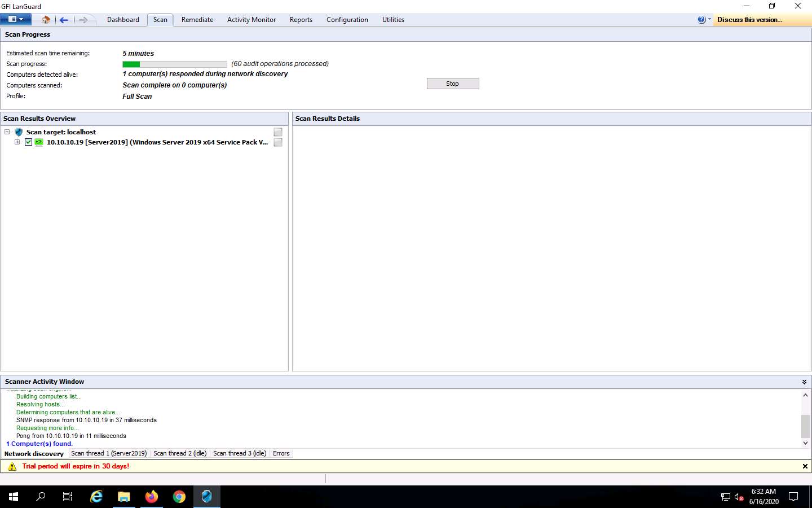Open the Utilities tab
The height and width of the screenshot is (508, 812).
pos(393,20)
